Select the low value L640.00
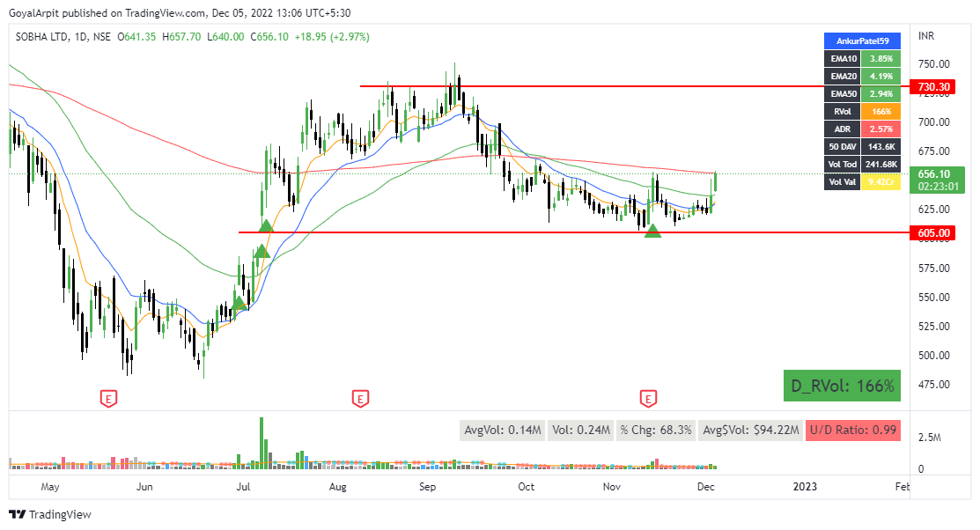The image size is (980, 530). pyautogui.click(x=225, y=37)
